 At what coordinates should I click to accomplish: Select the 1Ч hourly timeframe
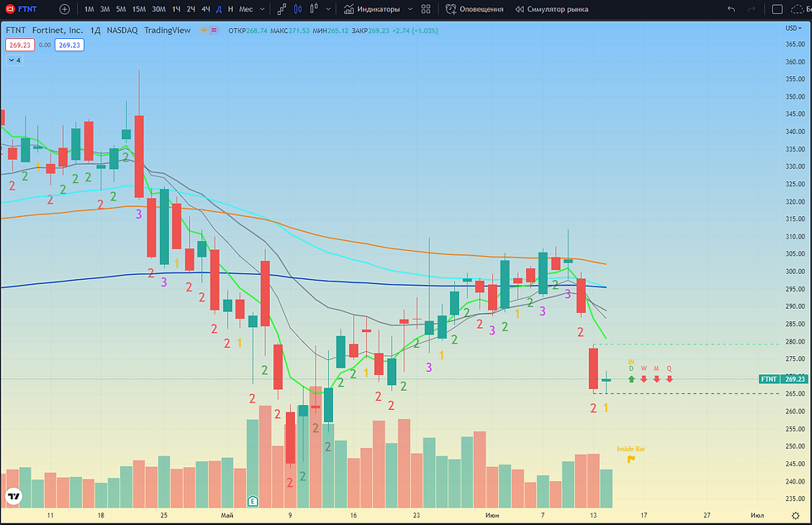176,9
